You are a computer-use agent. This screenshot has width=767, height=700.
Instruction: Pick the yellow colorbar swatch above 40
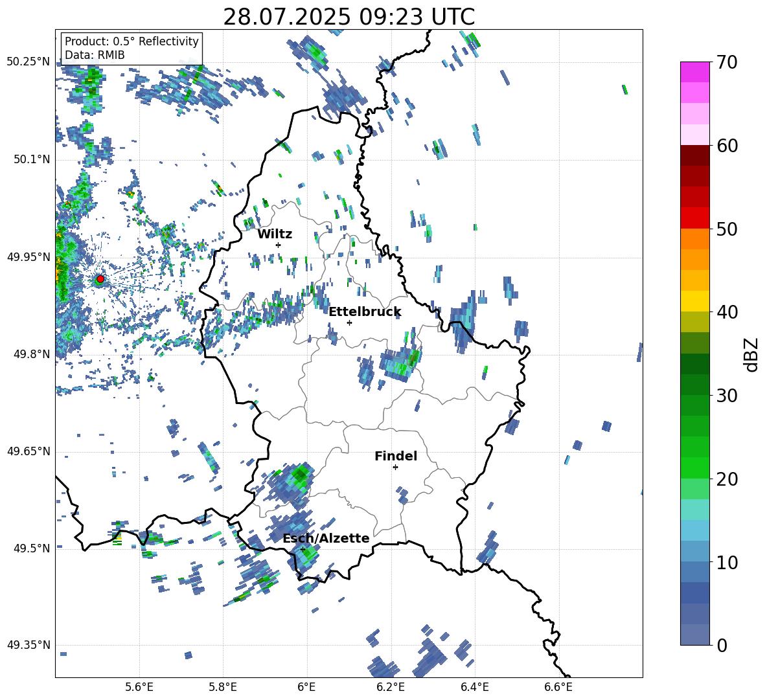[694, 301]
